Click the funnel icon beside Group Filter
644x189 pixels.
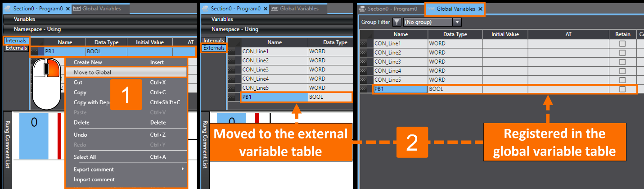(396, 22)
